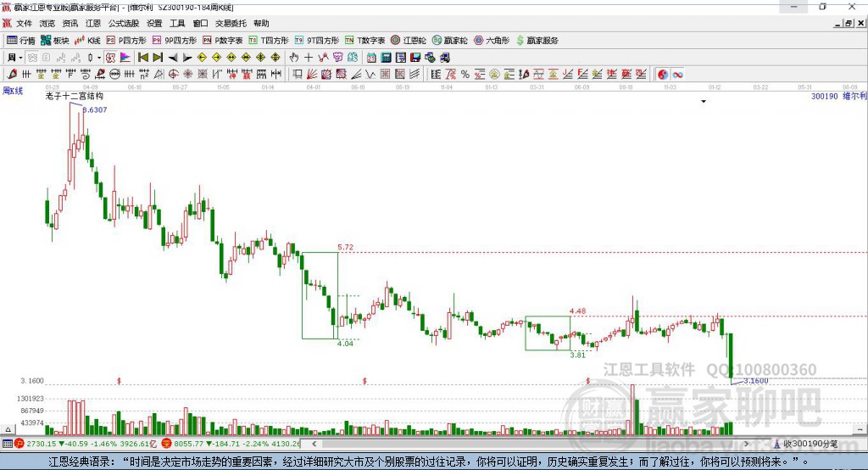Open the 9T四方形 tool
Image resolution: width=868 pixels, height=470 pixels.
[x=317, y=41]
